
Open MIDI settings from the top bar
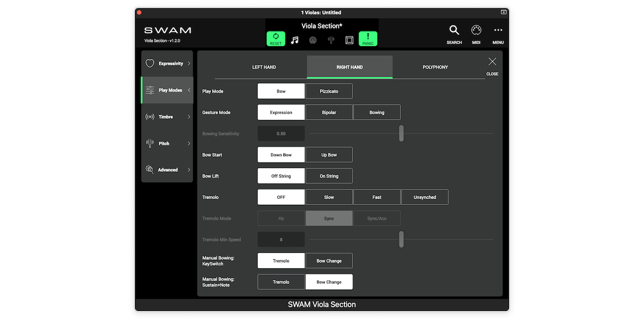tap(476, 33)
